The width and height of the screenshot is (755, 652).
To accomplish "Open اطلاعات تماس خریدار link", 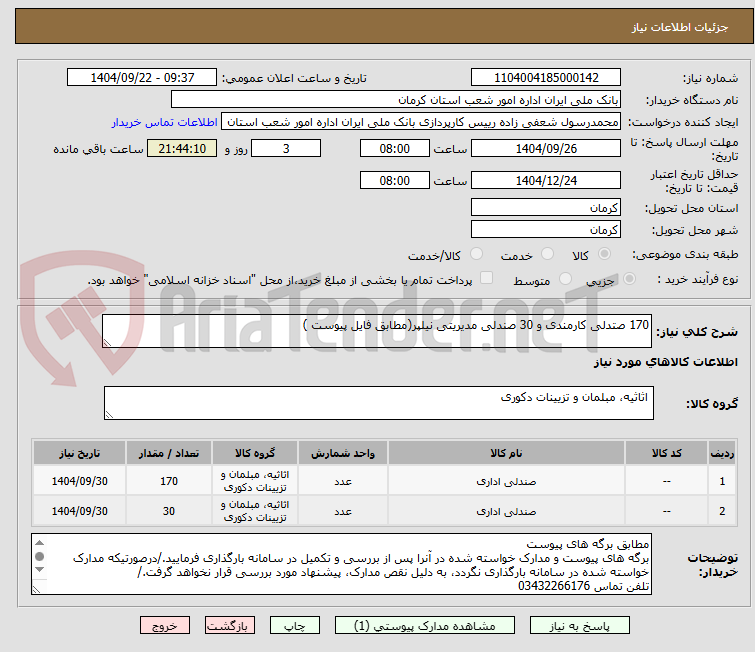I will coord(165,122).
